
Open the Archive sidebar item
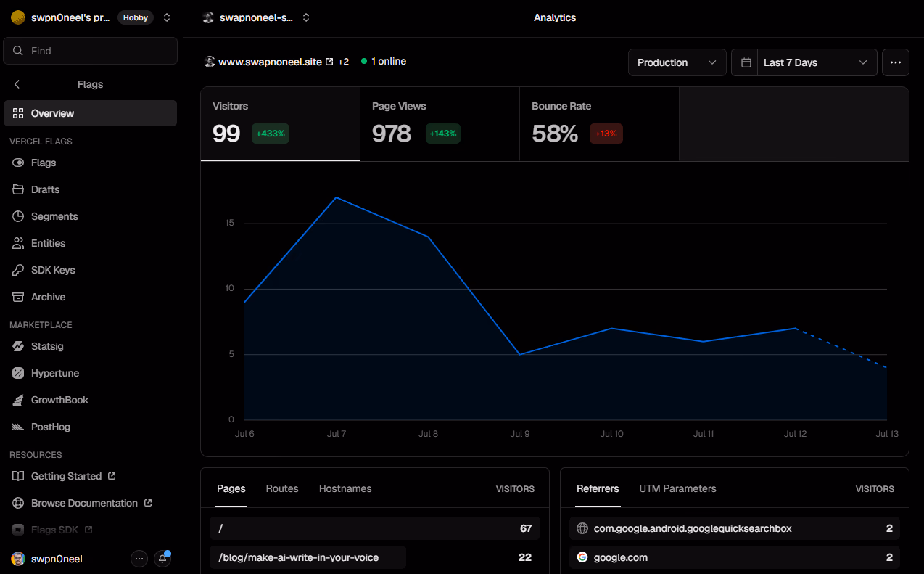(91, 297)
